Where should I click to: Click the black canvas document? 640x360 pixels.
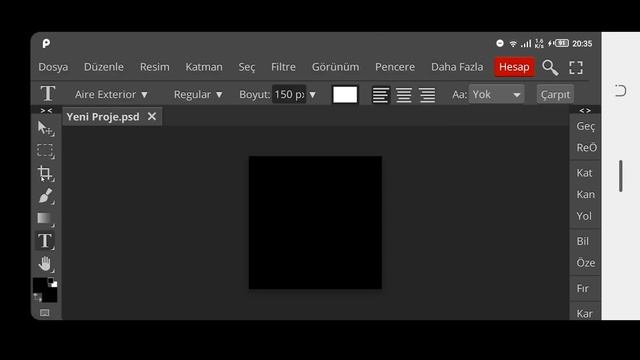tap(315, 222)
